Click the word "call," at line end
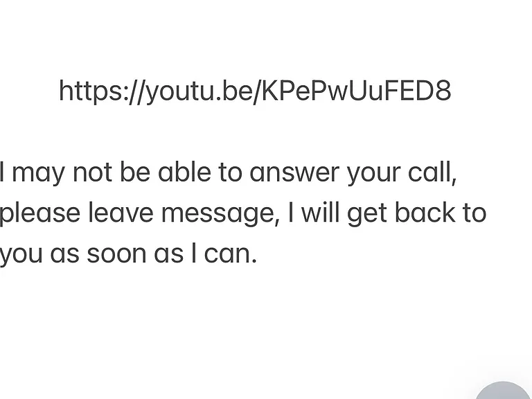The height and width of the screenshot is (399, 532). [x=432, y=172]
